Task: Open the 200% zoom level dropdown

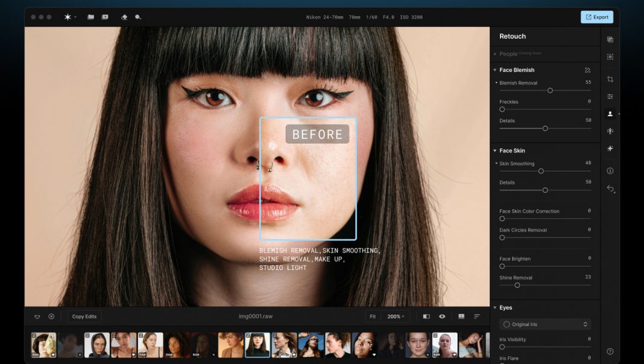Action: tap(396, 316)
